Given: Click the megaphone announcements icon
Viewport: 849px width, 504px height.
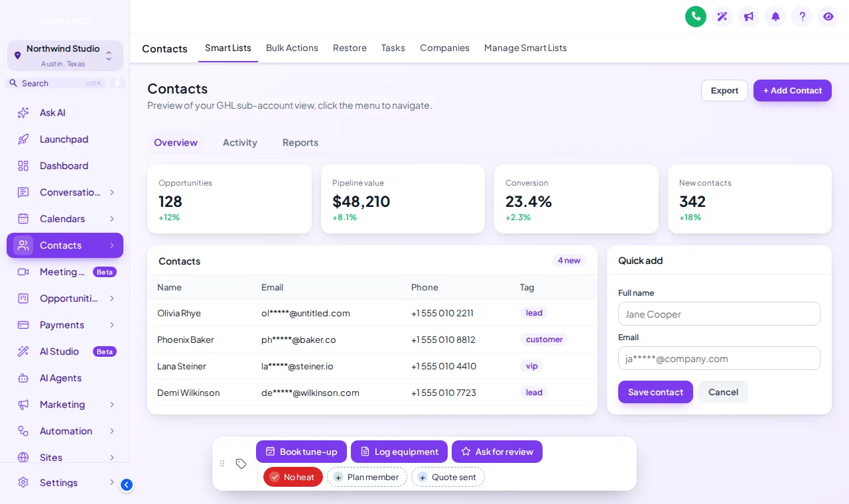Looking at the screenshot, I should point(749,17).
